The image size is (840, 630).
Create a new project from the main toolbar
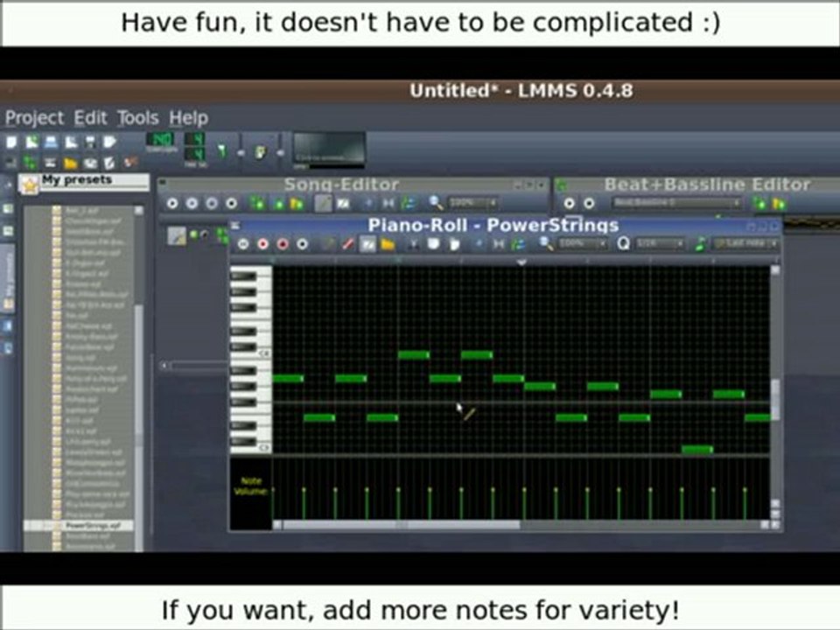tap(11, 142)
